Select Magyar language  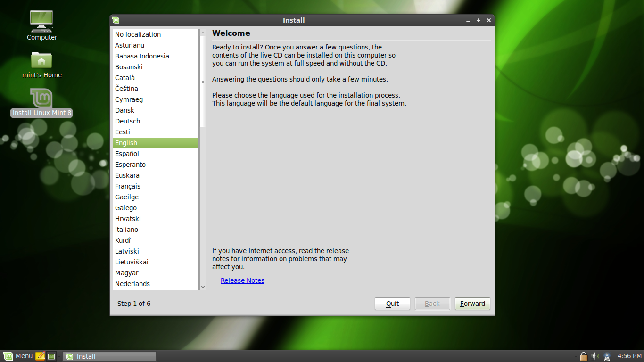click(156, 273)
